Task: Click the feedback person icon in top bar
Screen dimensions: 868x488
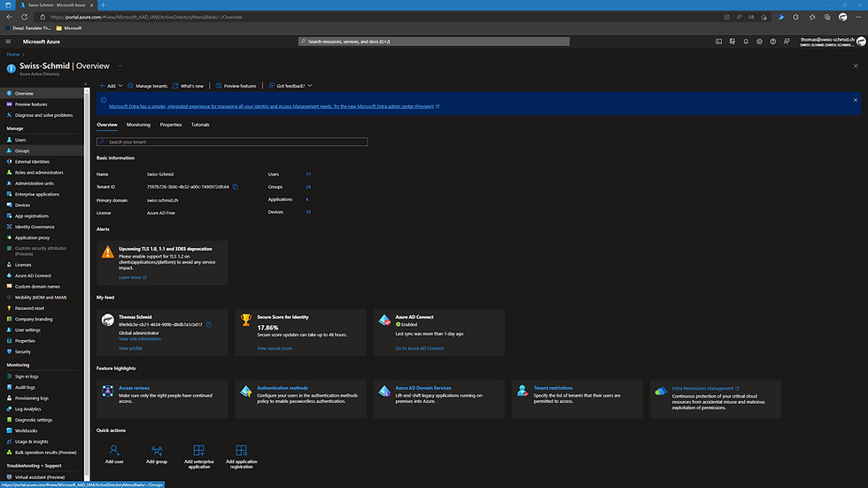Action: 787,42
